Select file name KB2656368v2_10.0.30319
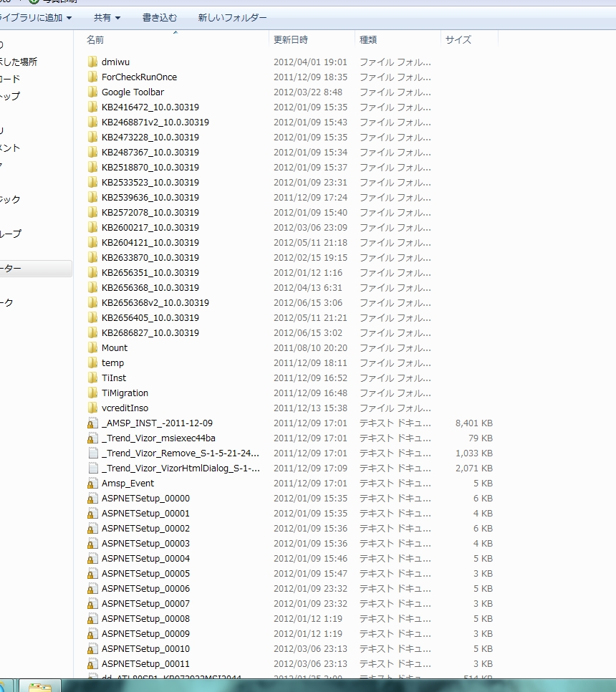Screen dimensions: 616x692 (x=155, y=302)
